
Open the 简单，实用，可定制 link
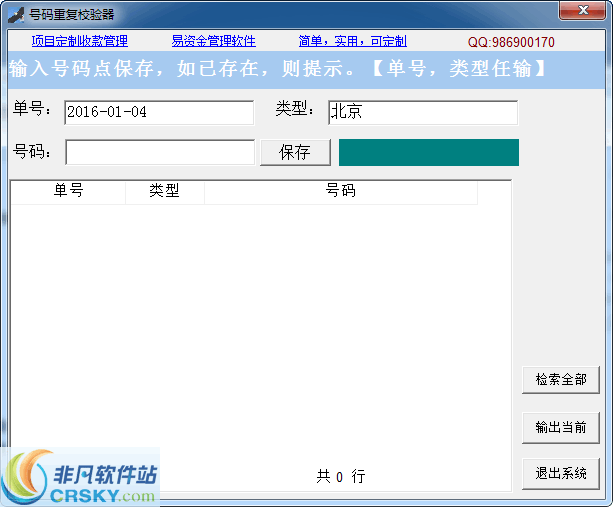tap(353, 41)
